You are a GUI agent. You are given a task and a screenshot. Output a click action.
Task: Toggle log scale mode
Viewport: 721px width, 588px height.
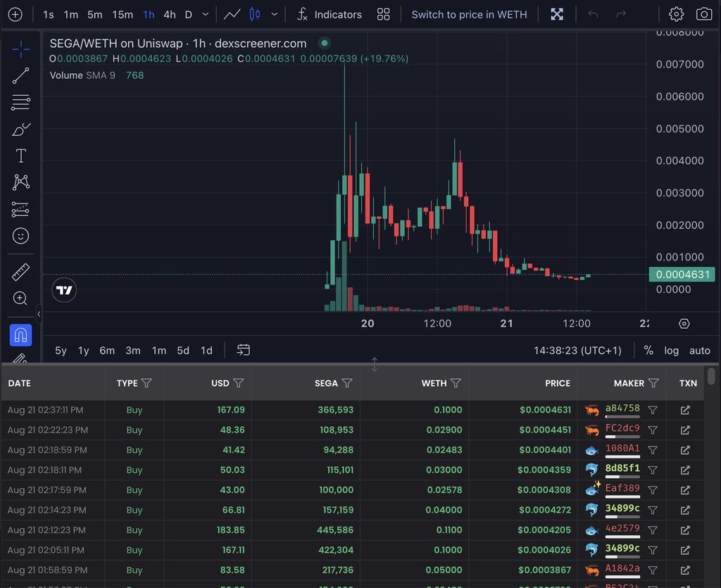coord(671,350)
